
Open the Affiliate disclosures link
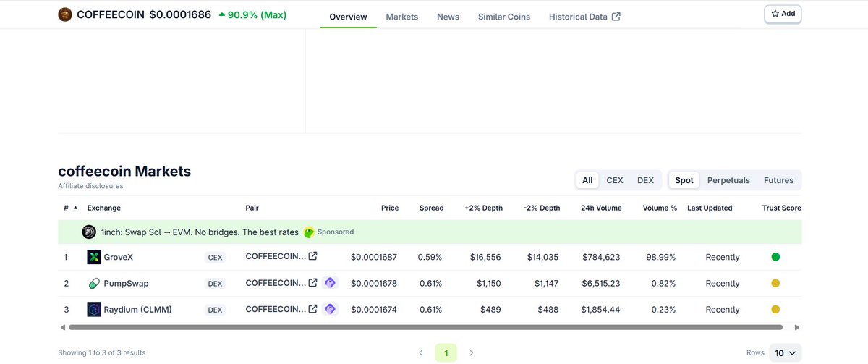pos(90,186)
